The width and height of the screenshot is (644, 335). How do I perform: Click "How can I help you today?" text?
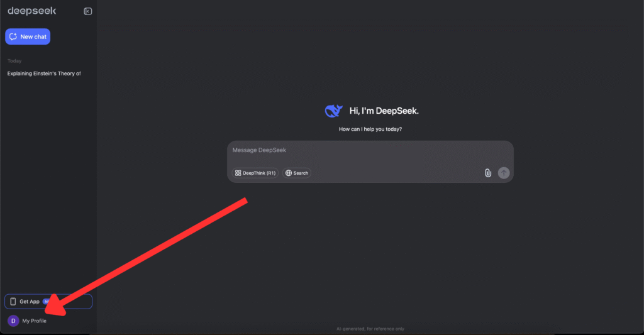coord(370,129)
